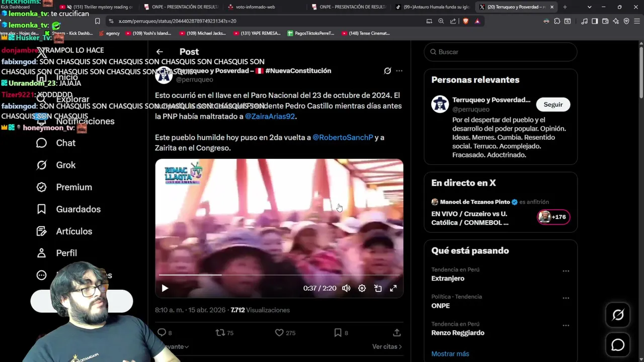Open the @ZairaArias92 mention link
This screenshot has height=362, width=644.
(x=270, y=116)
